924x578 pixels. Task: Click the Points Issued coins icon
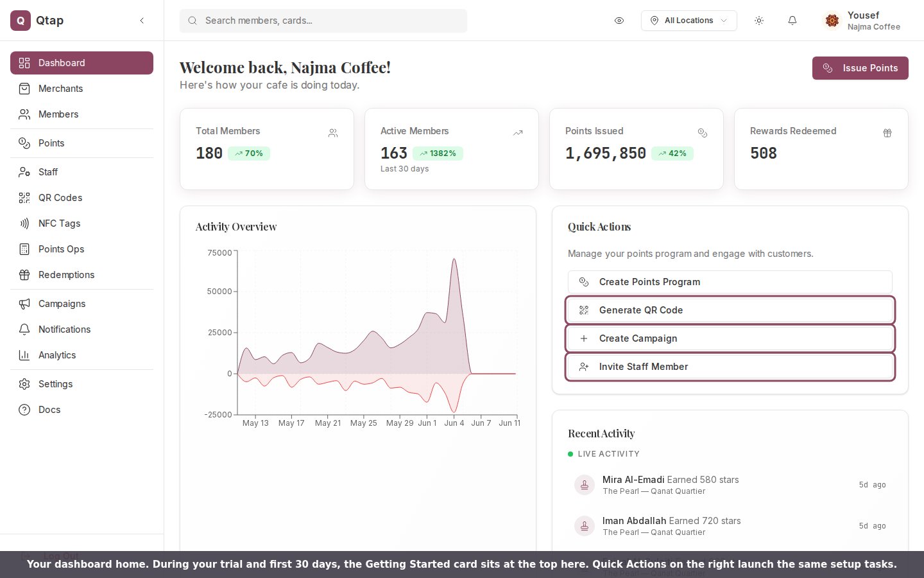(x=703, y=133)
